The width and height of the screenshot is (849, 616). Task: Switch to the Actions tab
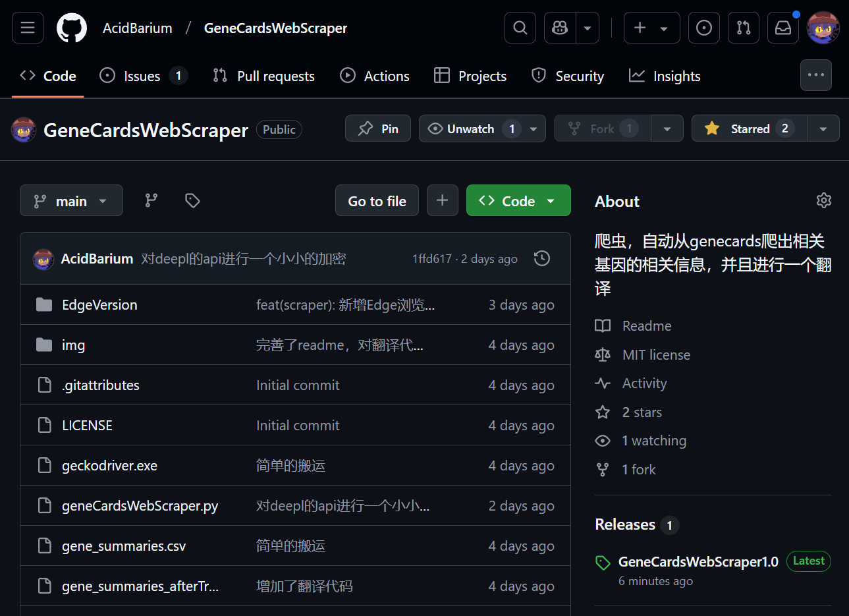coord(375,76)
